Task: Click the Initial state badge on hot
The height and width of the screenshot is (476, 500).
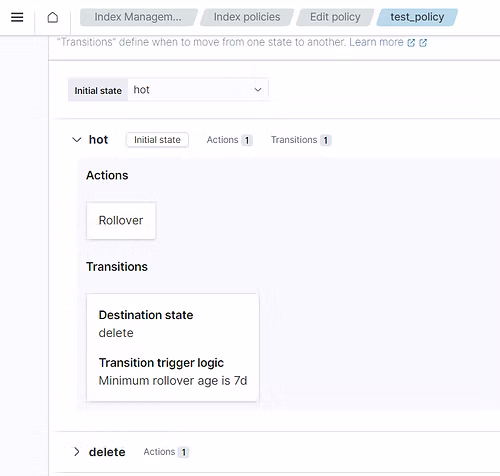Action: pyautogui.click(x=157, y=140)
